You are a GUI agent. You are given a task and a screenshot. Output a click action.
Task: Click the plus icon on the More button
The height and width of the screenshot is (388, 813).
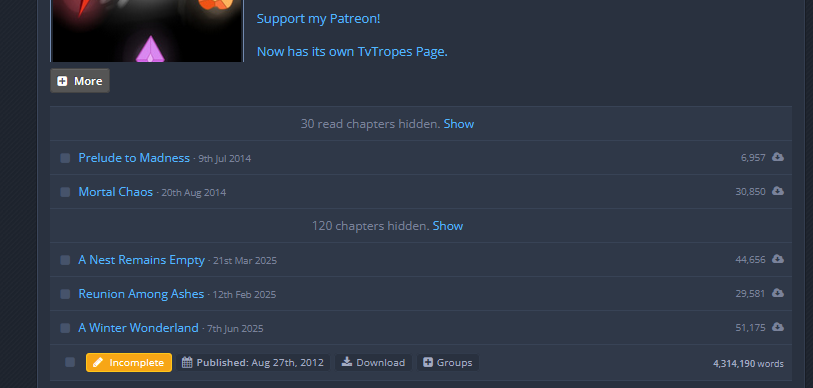62,81
